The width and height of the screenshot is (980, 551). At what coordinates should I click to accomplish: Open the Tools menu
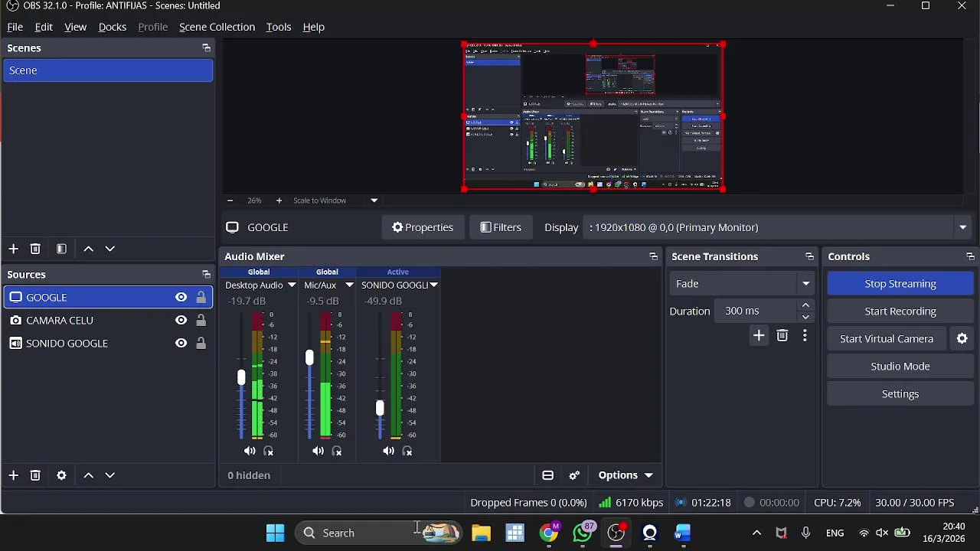tap(279, 27)
